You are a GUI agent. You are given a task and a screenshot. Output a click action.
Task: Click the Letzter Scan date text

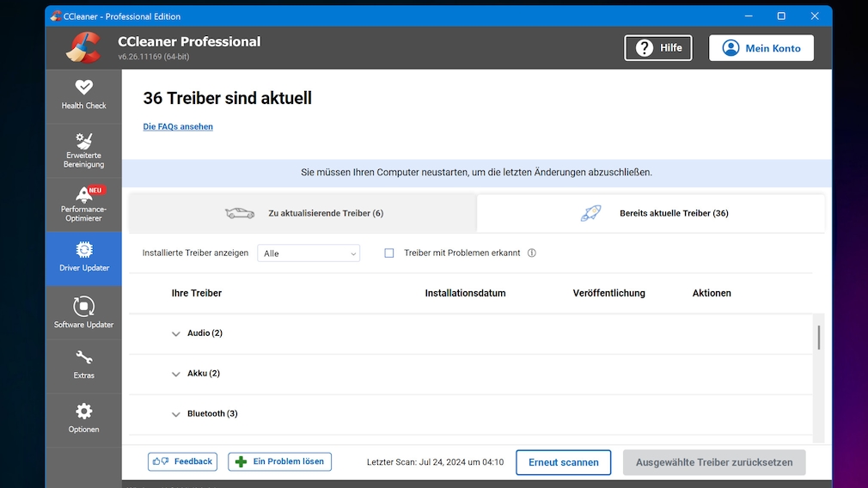click(x=435, y=462)
